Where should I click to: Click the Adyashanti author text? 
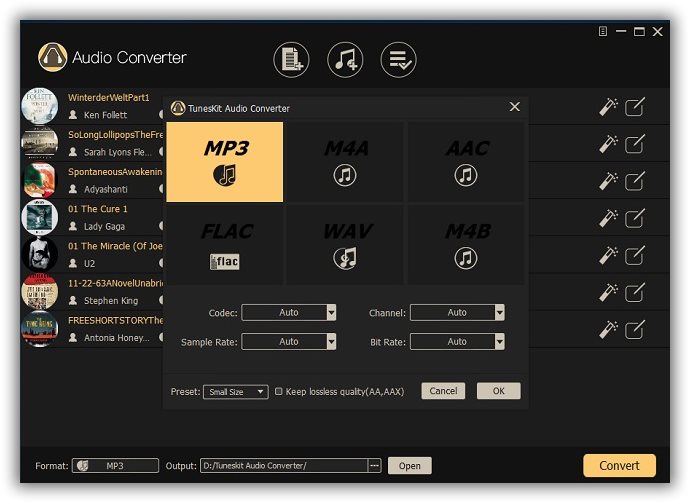(106, 189)
